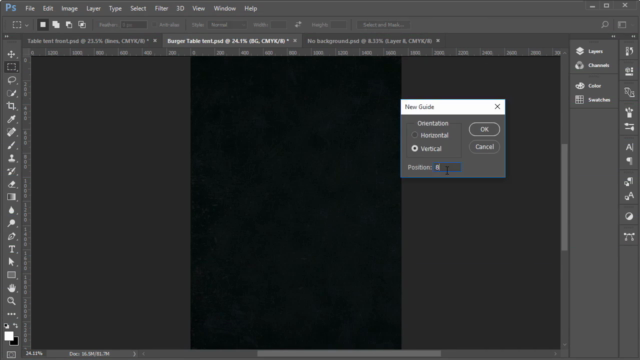Click Select and Mask button
This screenshot has height=360, width=640.
383,25
